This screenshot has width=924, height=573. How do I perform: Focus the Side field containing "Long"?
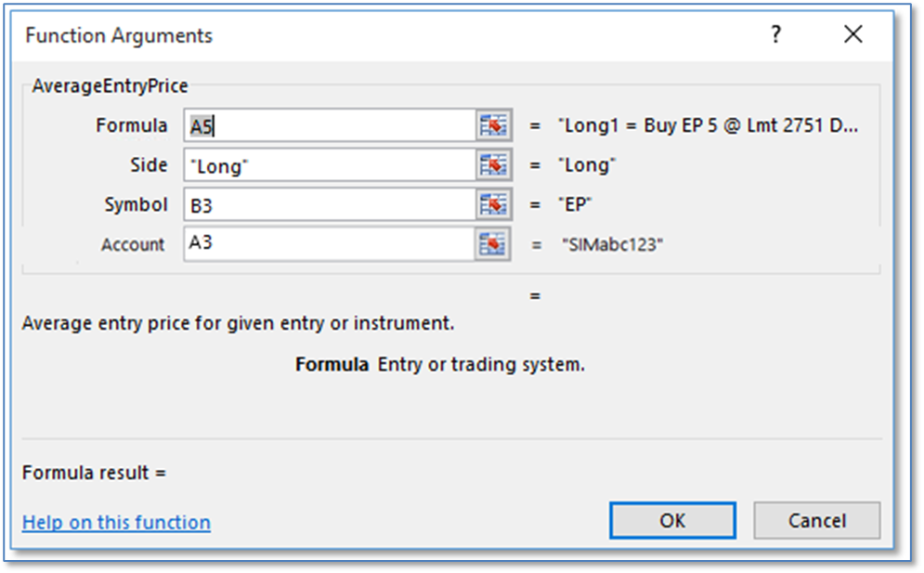pyautogui.click(x=330, y=165)
